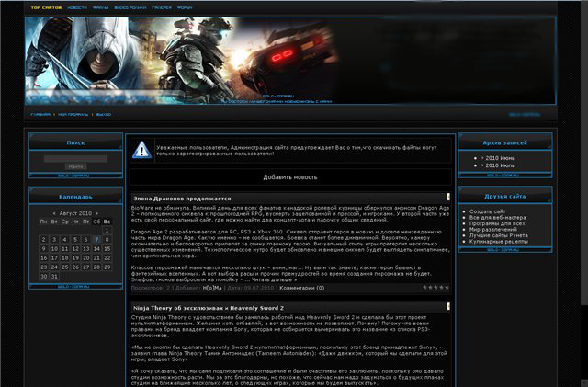The width and height of the screenshot is (588, 387).
Task: Rate Эпоха Драконов post with first star
Action: (424, 288)
